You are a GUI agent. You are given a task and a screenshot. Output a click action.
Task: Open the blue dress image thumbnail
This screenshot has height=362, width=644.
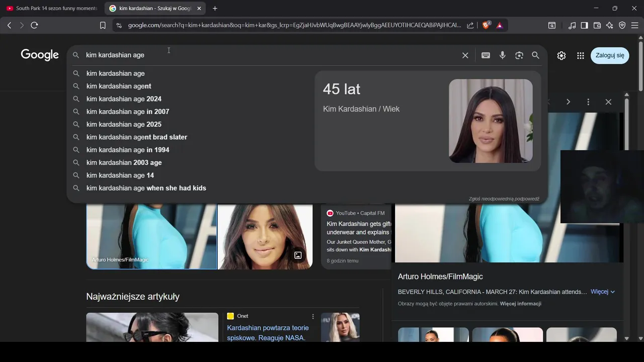click(151, 236)
